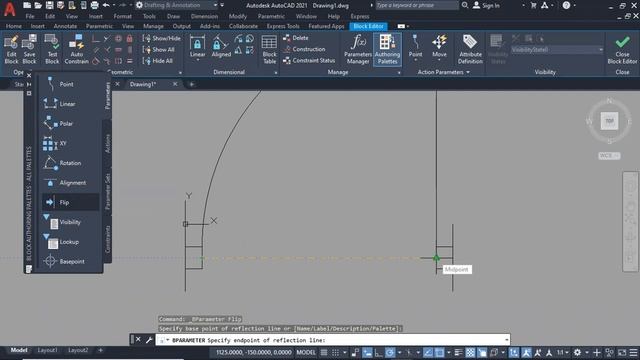640x360 pixels.
Task: Open the Parameters Manager
Action: pyautogui.click(x=358, y=49)
